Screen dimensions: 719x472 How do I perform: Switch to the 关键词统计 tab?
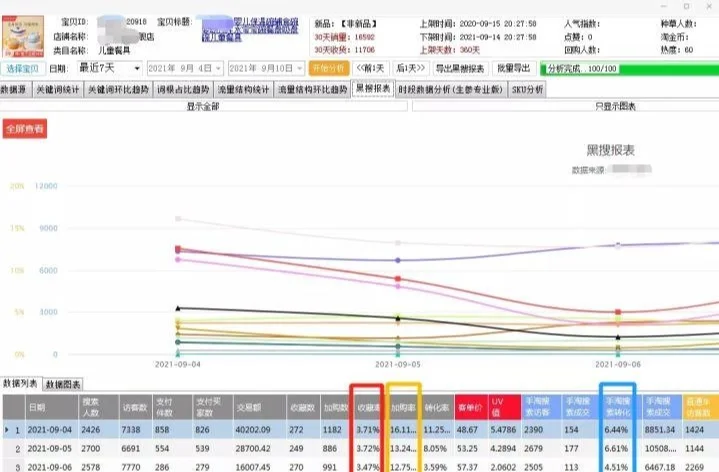pos(58,89)
